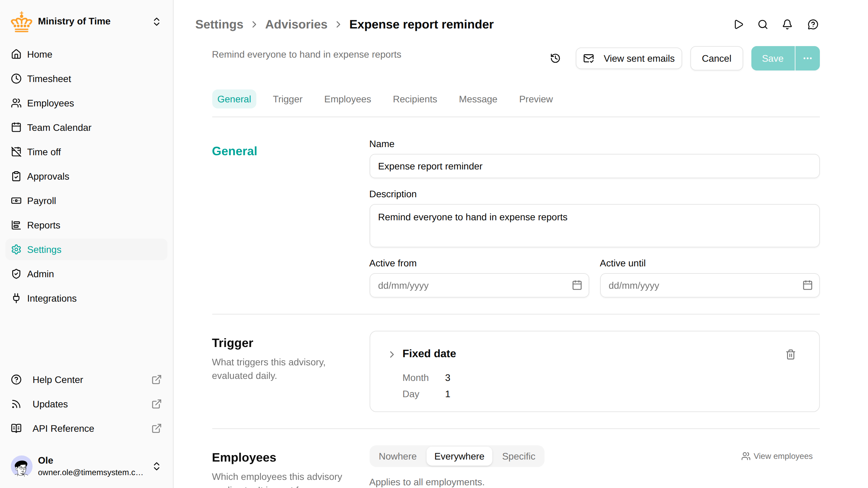The height and width of the screenshot is (488, 868).
Task: Open Payroll section
Action: pyautogui.click(x=86, y=201)
